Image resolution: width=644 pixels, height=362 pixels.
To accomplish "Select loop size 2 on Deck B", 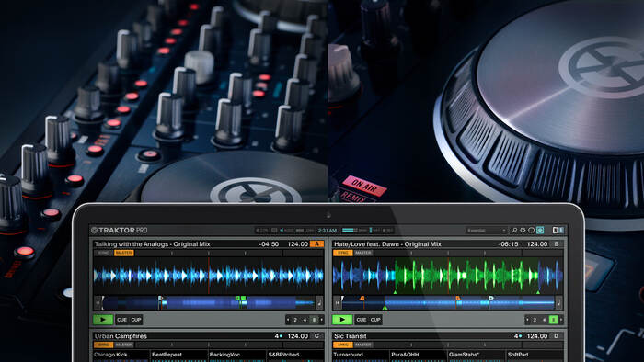I will point(535,320).
